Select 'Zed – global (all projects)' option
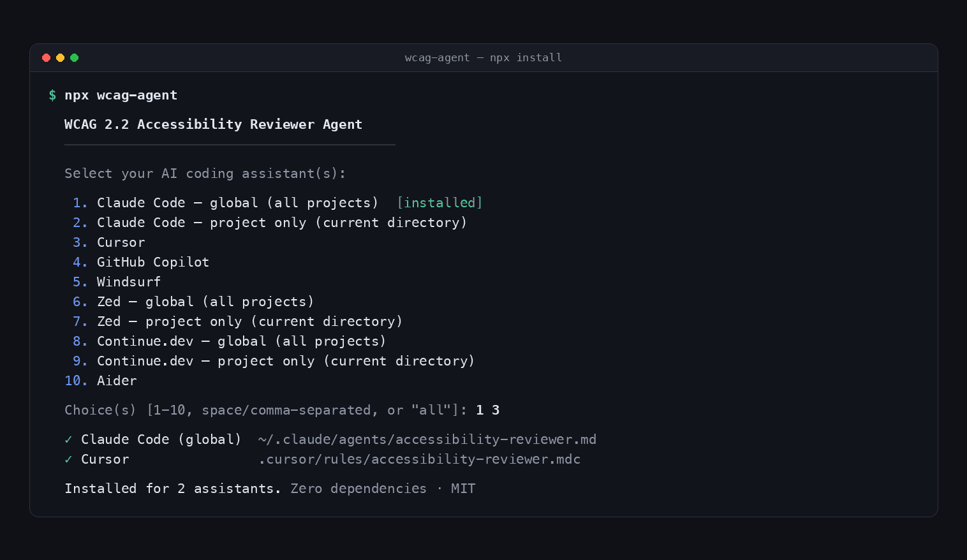 point(205,302)
